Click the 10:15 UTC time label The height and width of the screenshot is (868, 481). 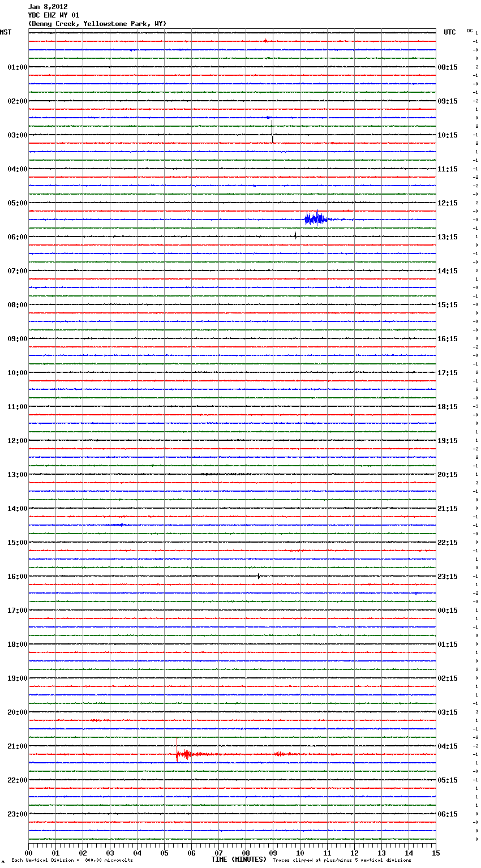(448, 135)
